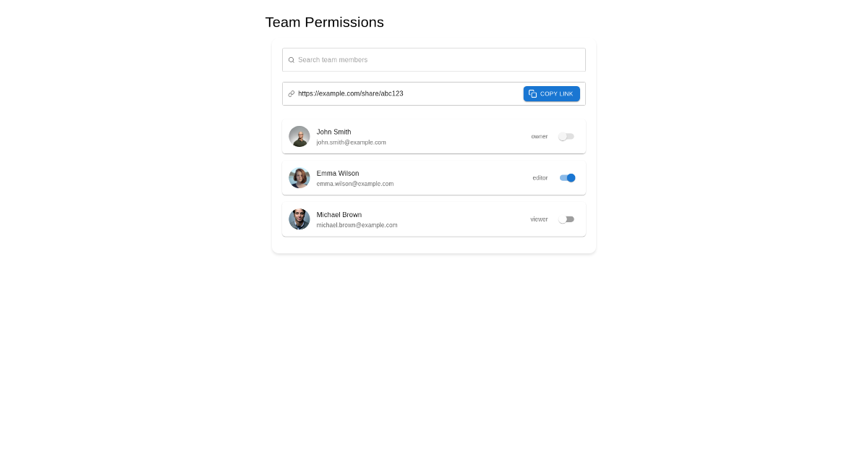Select the Emma Wilson name text
Screen dimensions: 868x456
(338, 174)
